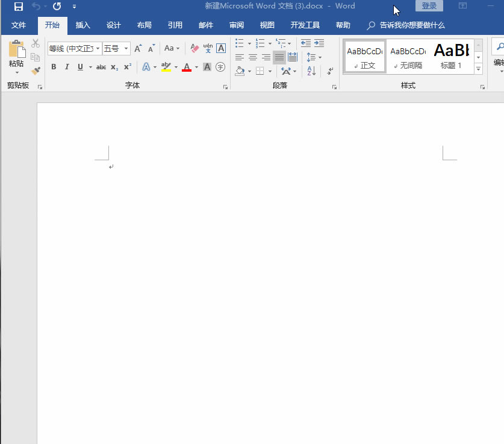Toggle Bold formatting
504x444 pixels.
pyautogui.click(x=54, y=67)
